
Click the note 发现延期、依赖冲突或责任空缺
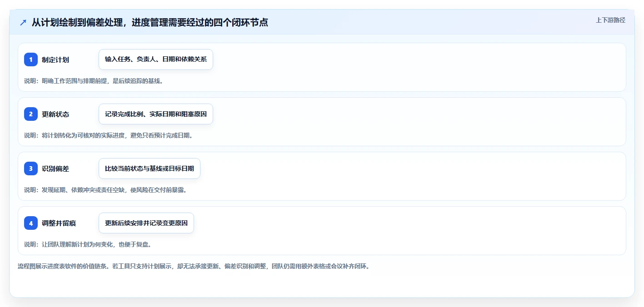coord(105,190)
